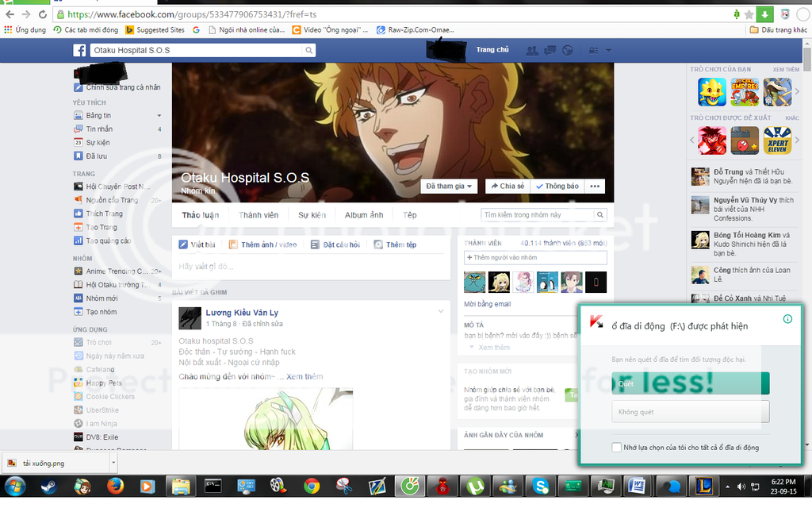This screenshot has width=812, height=508.
Task: Open uTorrent from the taskbar
Action: [475, 486]
